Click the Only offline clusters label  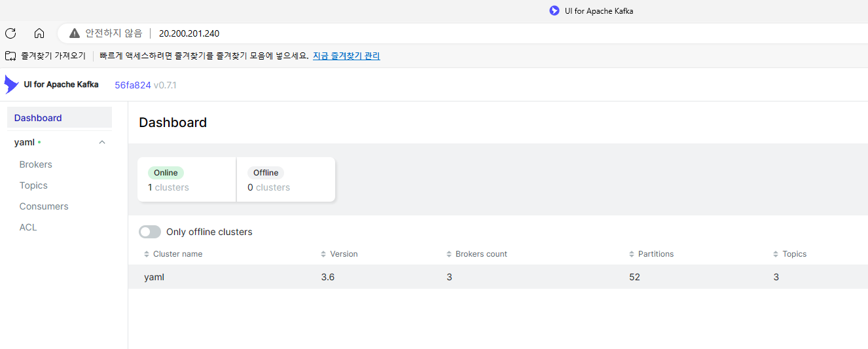[209, 232]
